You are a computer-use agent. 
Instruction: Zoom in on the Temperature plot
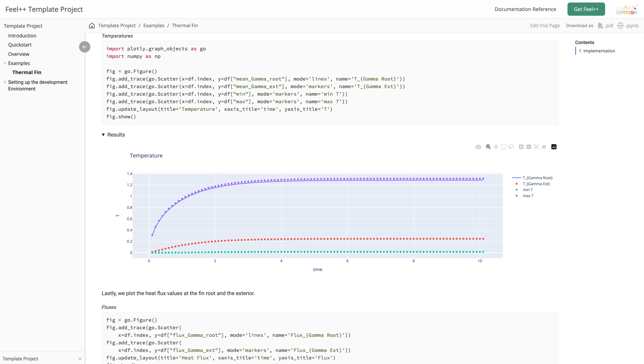[x=521, y=147]
